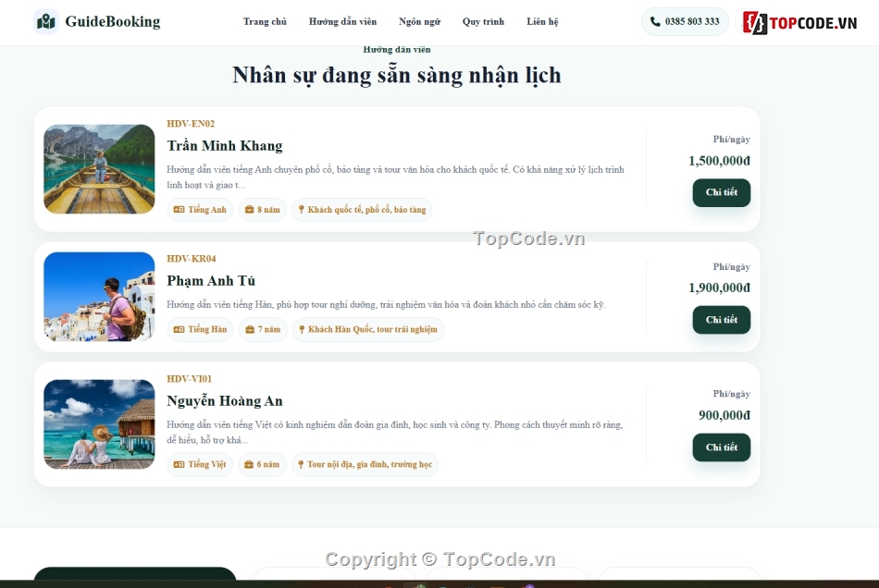The width and height of the screenshot is (879, 588).
Task: Open the Liên hệ menu item
Action: 542,22
